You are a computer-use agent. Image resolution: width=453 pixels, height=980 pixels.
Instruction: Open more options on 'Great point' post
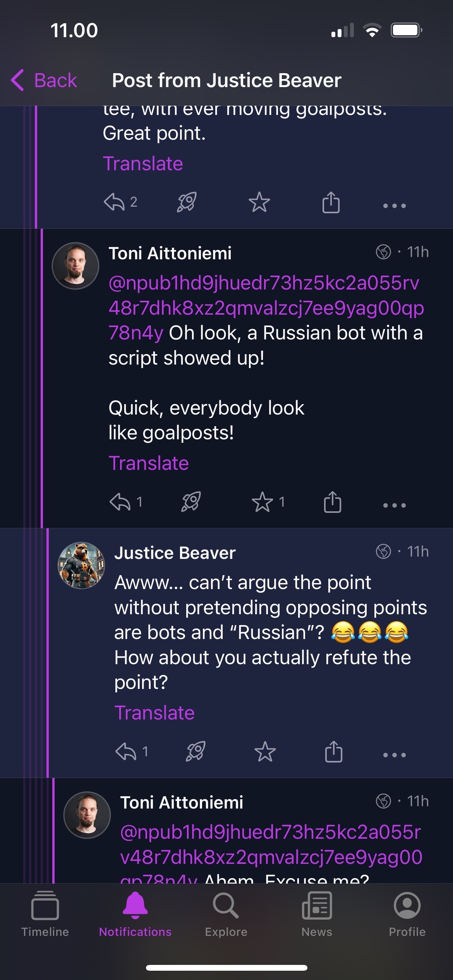(394, 206)
